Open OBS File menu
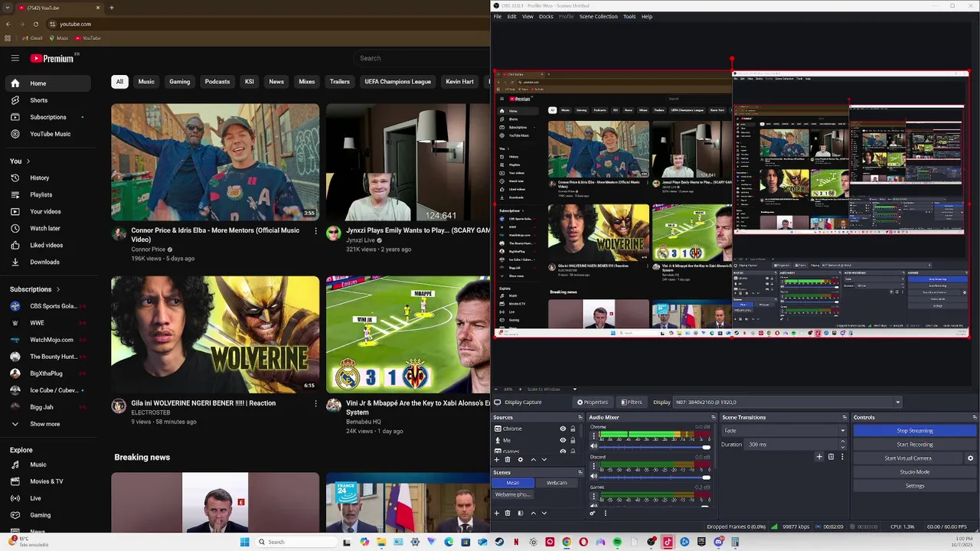980x551 pixels. (498, 16)
